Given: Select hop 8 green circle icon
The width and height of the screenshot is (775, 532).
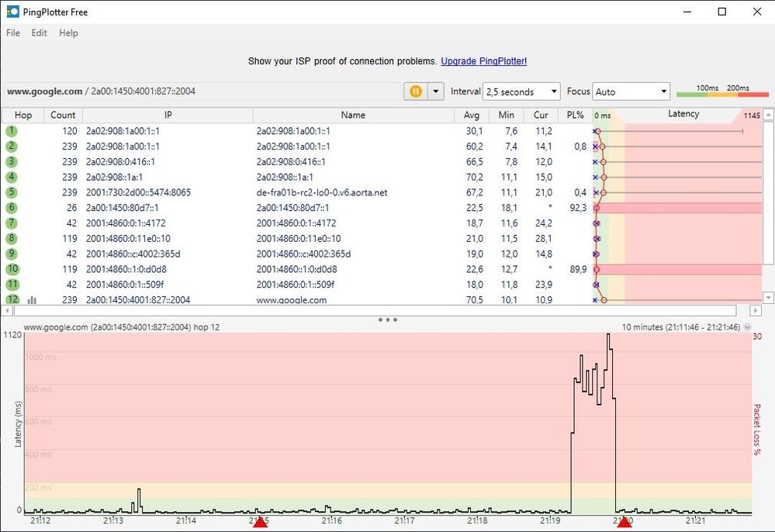Looking at the screenshot, I should pos(12,238).
